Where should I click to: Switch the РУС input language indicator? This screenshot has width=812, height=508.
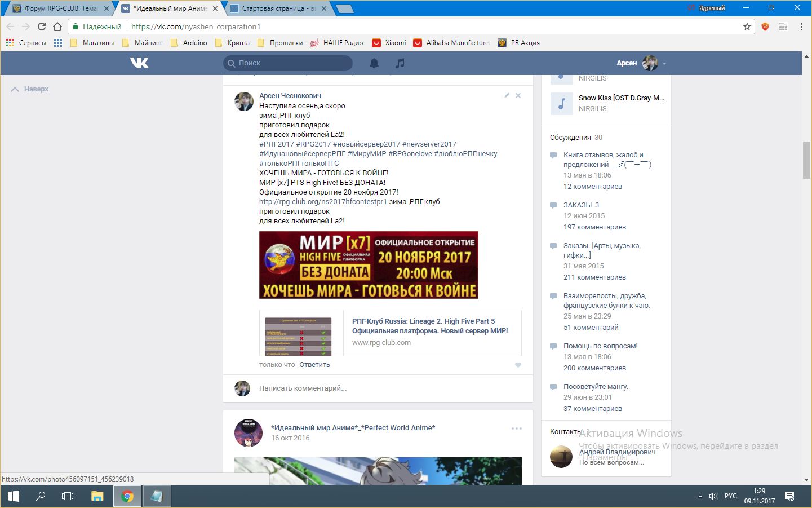731,496
